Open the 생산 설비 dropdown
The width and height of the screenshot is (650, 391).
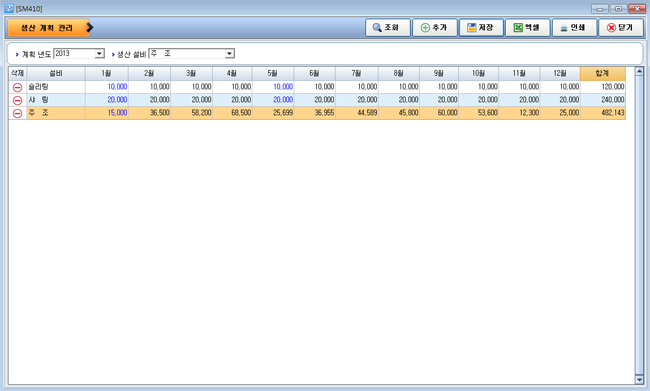pyautogui.click(x=229, y=53)
